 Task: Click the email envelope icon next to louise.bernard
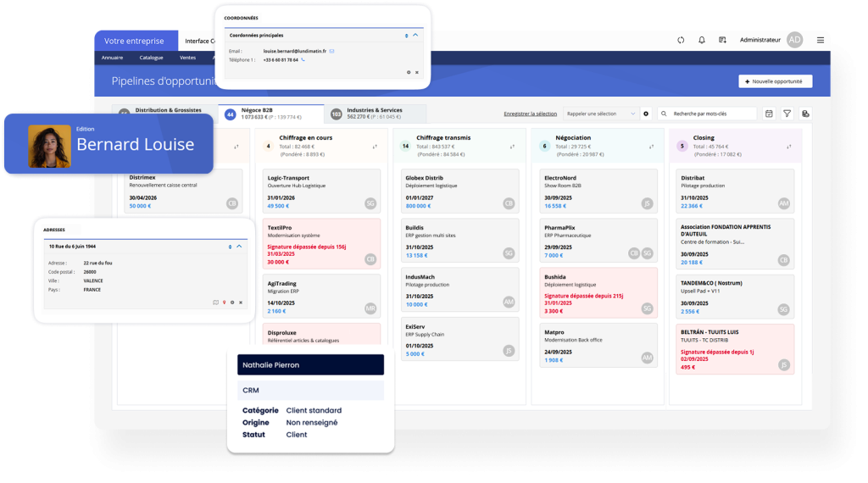[332, 52]
